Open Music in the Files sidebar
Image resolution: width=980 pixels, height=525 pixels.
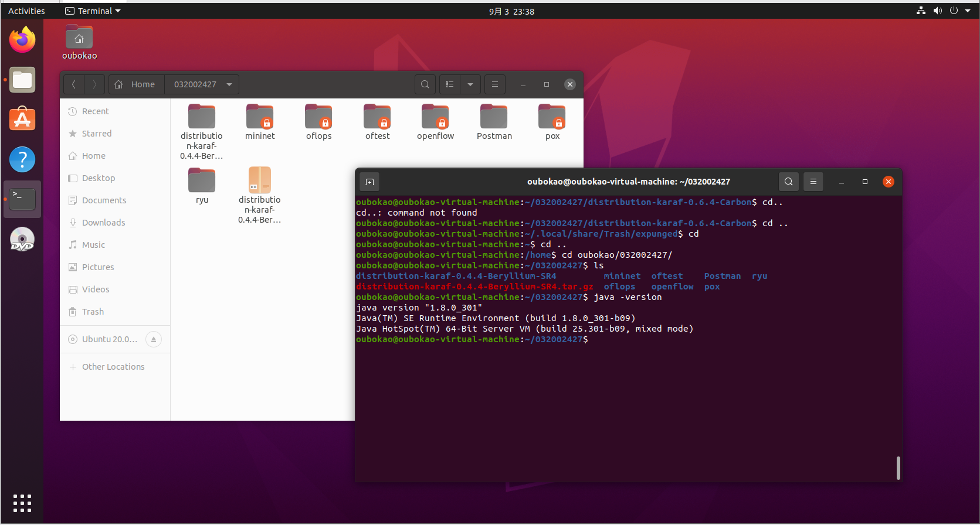pos(115,245)
